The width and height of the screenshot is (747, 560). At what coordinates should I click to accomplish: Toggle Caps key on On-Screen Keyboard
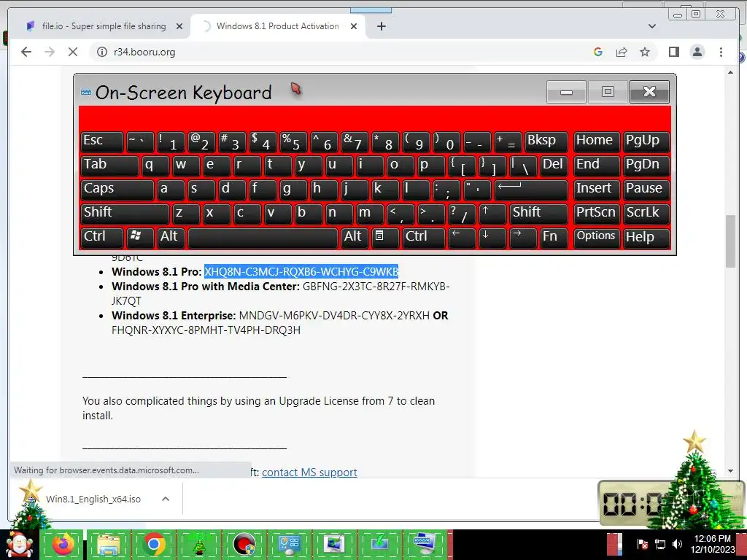[117, 190]
